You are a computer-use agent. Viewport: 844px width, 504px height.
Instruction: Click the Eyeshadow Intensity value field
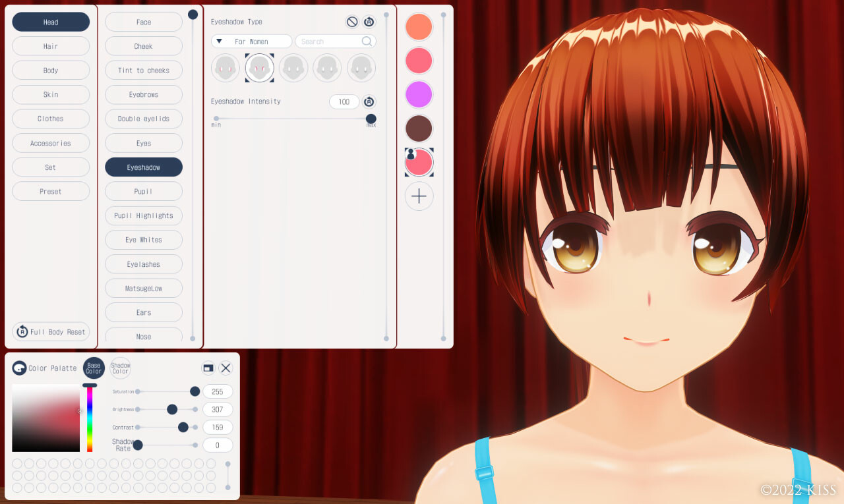pos(344,101)
